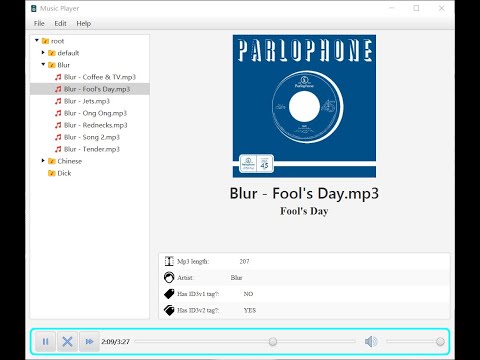This screenshot has height=360, width=480.
Task: Select Blur - Coffee & TV.mp3
Action: coord(100,77)
